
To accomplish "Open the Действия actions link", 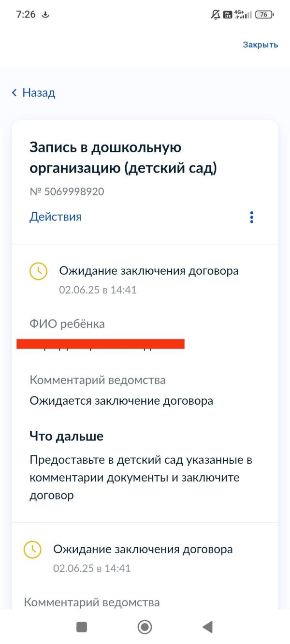I will point(56,217).
